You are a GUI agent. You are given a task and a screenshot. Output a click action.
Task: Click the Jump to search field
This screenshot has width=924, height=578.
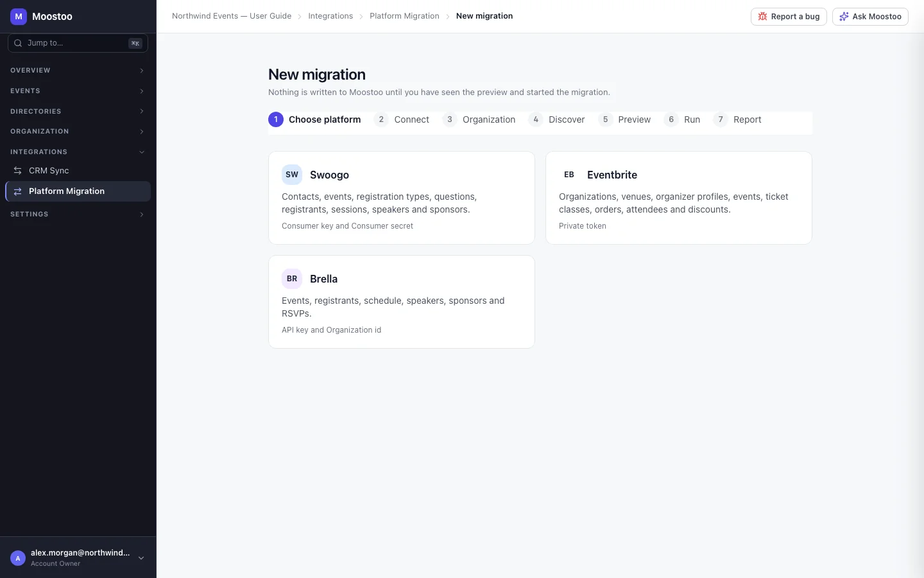(x=78, y=43)
